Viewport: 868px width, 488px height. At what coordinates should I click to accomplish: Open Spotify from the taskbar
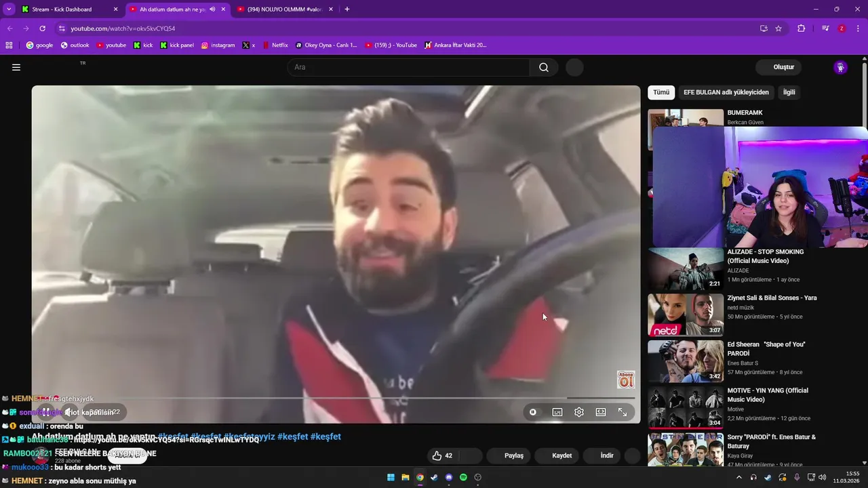click(x=463, y=477)
